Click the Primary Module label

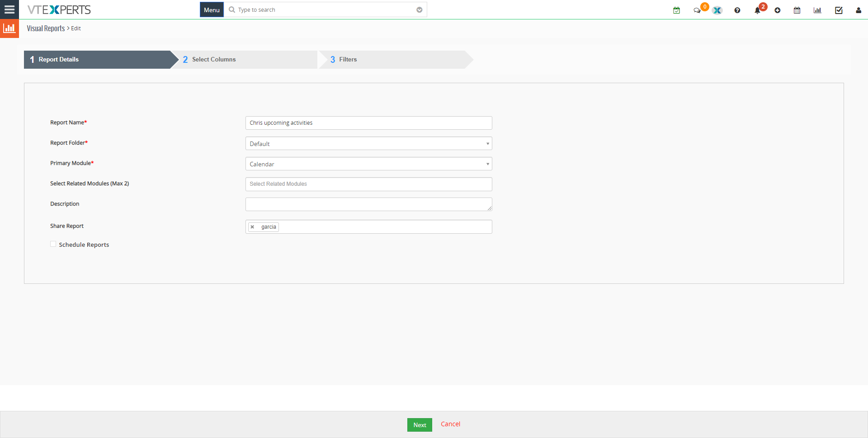coord(72,163)
